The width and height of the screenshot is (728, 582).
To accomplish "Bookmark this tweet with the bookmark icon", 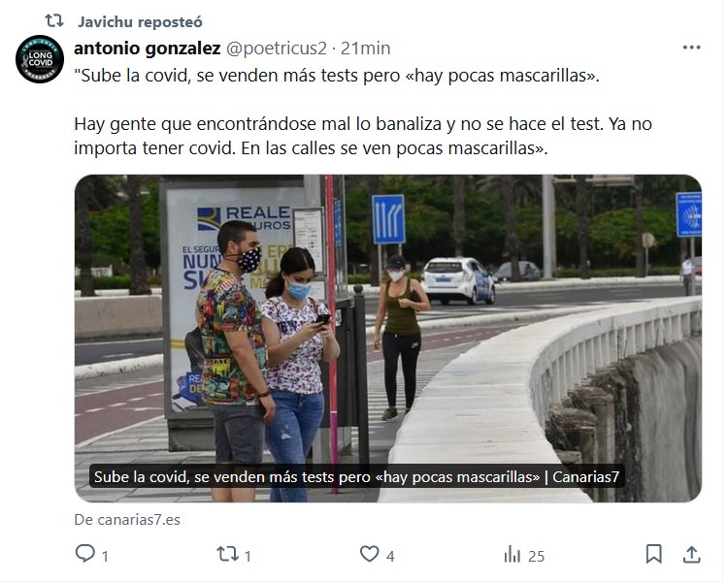I will click(x=653, y=554).
